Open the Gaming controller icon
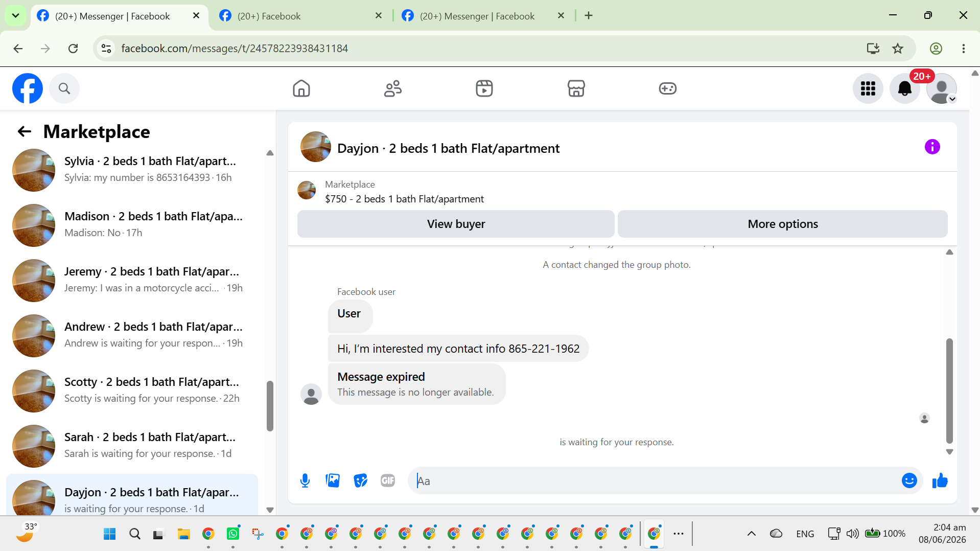The width and height of the screenshot is (980, 551). pos(667,88)
